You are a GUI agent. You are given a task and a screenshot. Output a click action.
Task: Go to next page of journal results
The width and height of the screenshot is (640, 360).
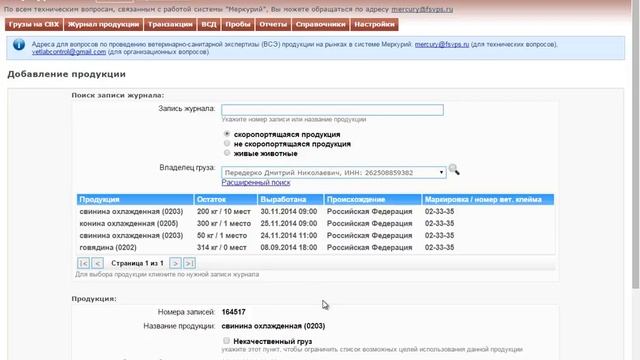(175, 263)
